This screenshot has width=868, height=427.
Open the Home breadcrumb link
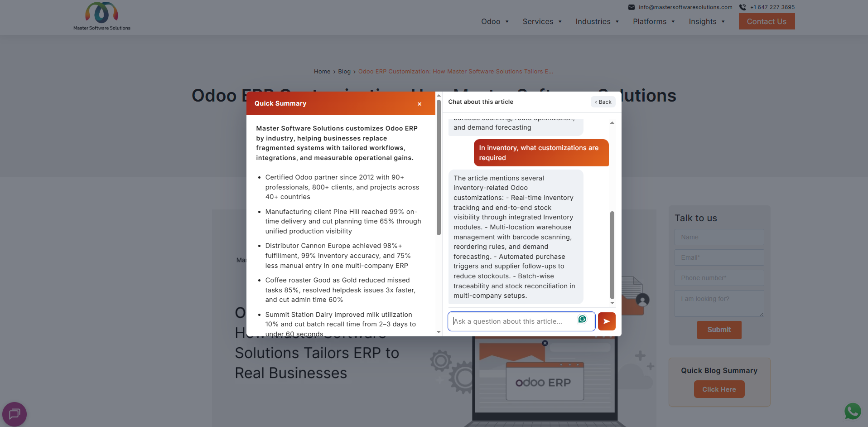tap(322, 72)
